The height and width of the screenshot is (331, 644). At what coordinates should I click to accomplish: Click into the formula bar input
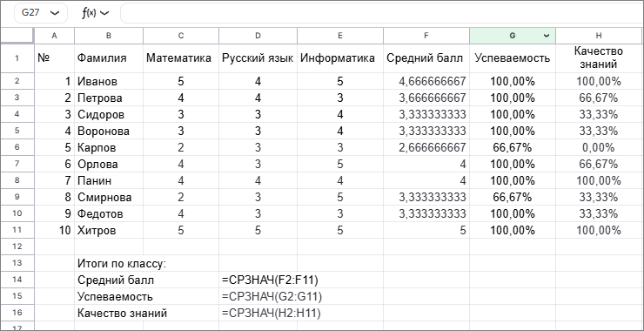coord(382,13)
